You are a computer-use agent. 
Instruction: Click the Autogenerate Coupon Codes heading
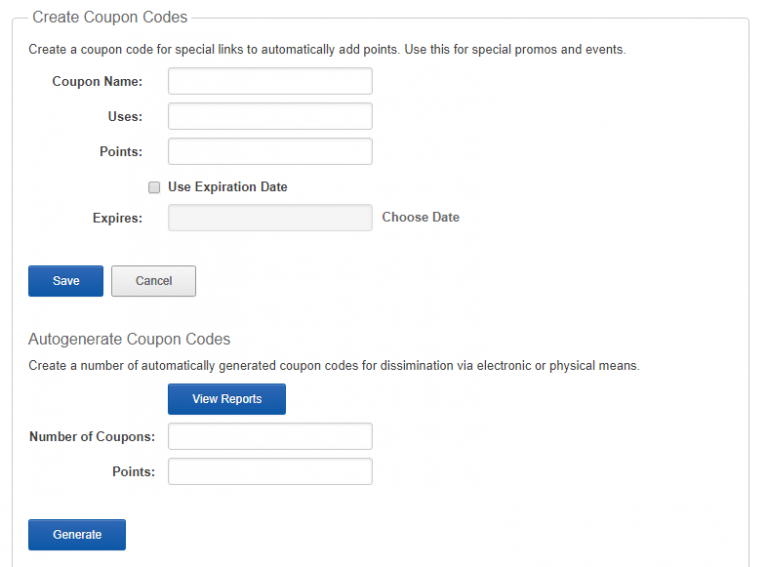129,339
